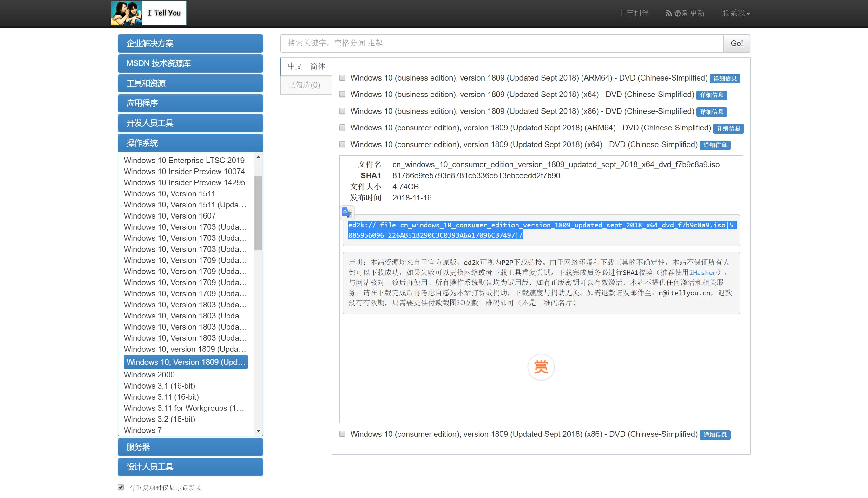Expand the 服务器 category section
Image resolution: width=868 pixels, height=498 pixels.
pyautogui.click(x=190, y=447)
